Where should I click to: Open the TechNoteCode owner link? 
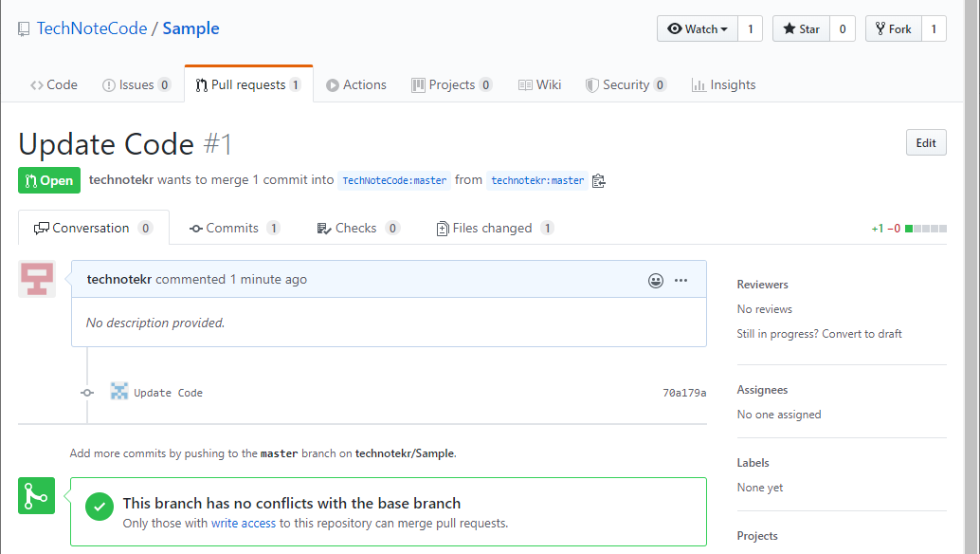click(x=92, y=28)
